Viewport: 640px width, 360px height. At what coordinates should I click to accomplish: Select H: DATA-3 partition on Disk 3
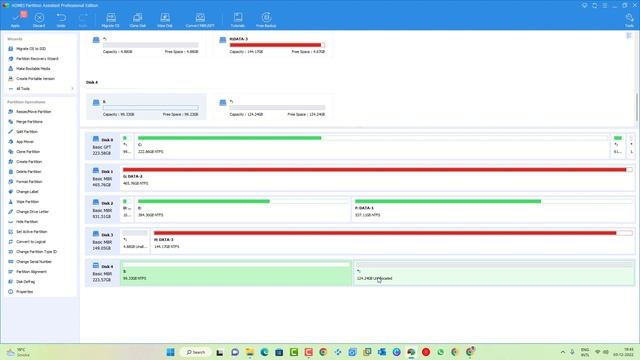coord(393,241)
